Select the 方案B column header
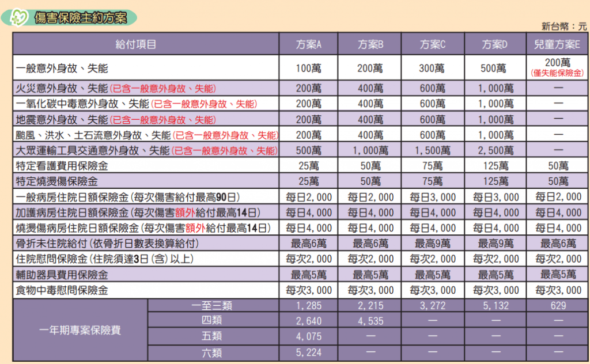This screenshot has height=364, width=590. [370, 44]
